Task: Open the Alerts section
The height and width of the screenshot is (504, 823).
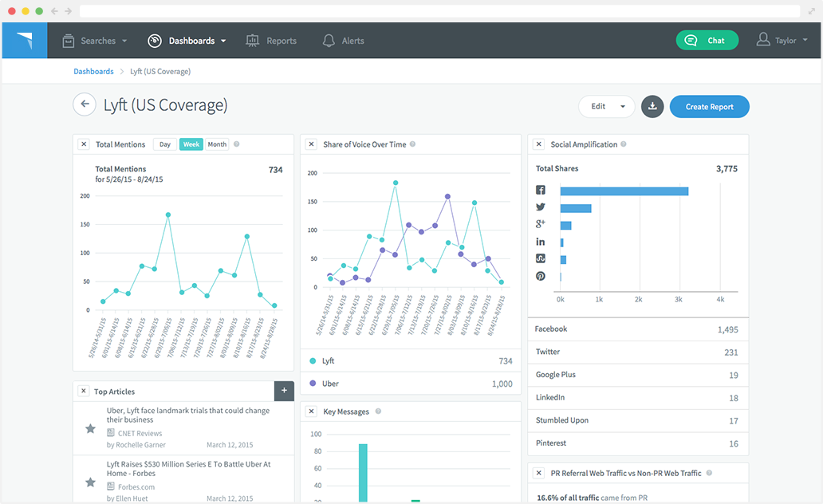Action: pos(343,41)
